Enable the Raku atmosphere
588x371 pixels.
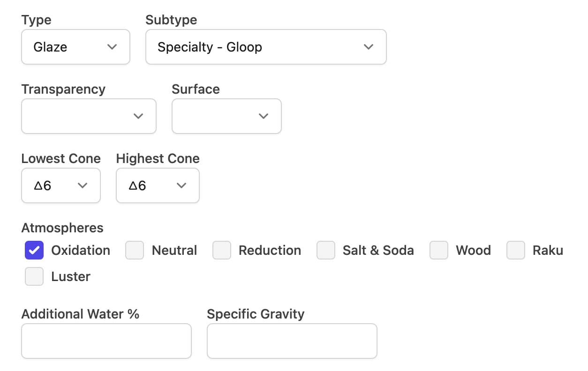click(515, 250)
